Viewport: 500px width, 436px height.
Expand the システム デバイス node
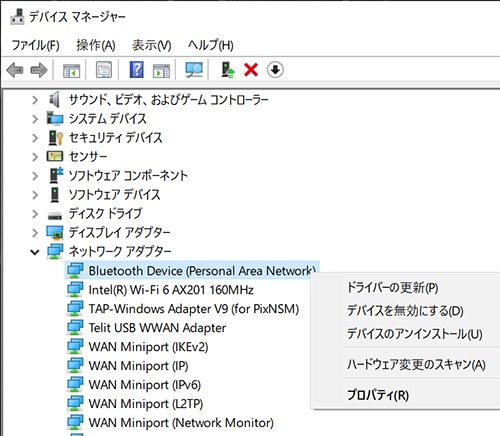coord(35,119)
